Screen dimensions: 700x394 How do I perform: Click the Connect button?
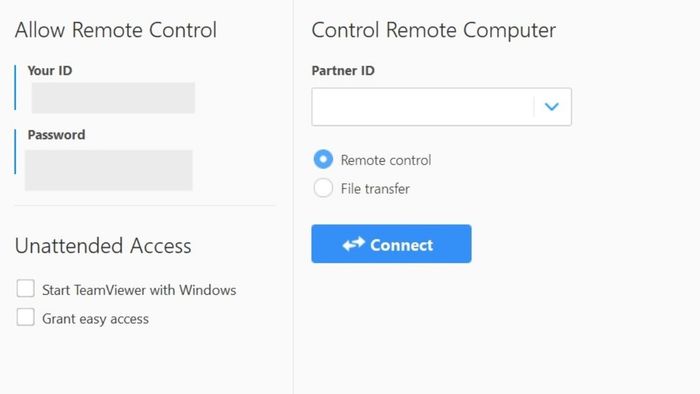391,244
